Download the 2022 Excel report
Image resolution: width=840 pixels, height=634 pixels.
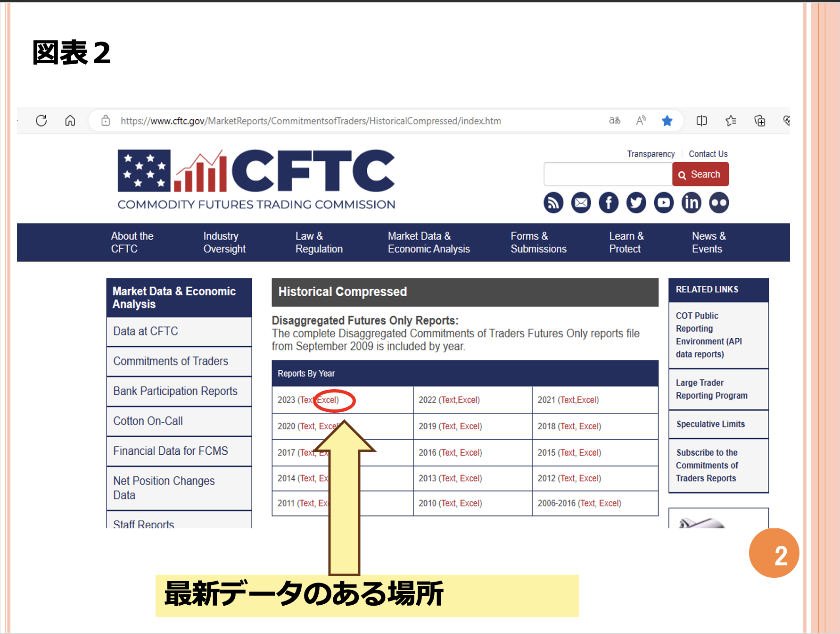pyautogui.click(x=468, y=400)
